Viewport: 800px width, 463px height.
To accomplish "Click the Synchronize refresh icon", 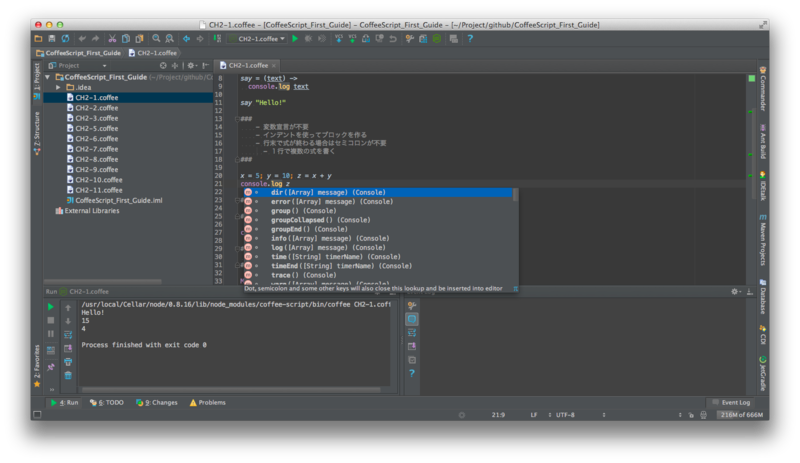I will 65,39.
